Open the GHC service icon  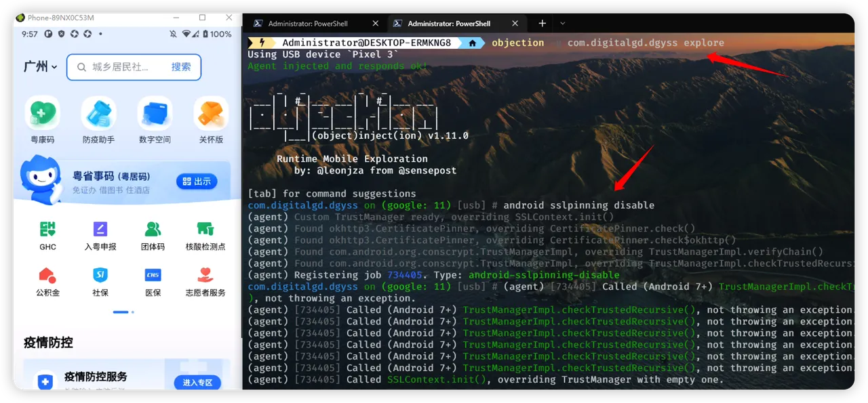pyautogui.click(x=47, y=229)
